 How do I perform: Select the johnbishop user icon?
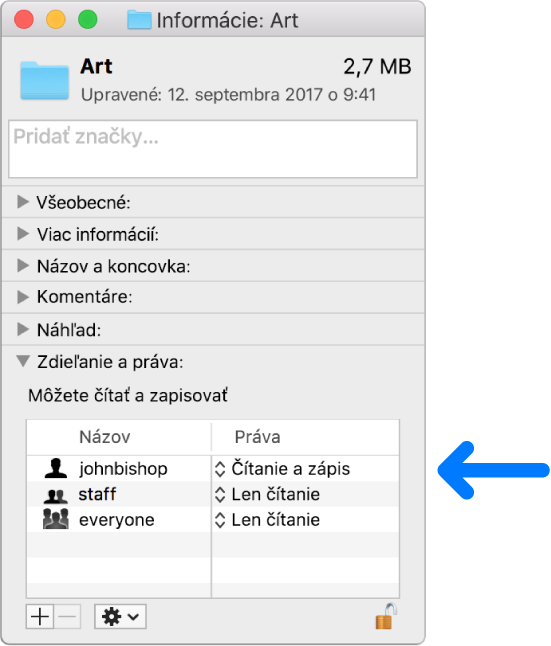coord(56,468)
